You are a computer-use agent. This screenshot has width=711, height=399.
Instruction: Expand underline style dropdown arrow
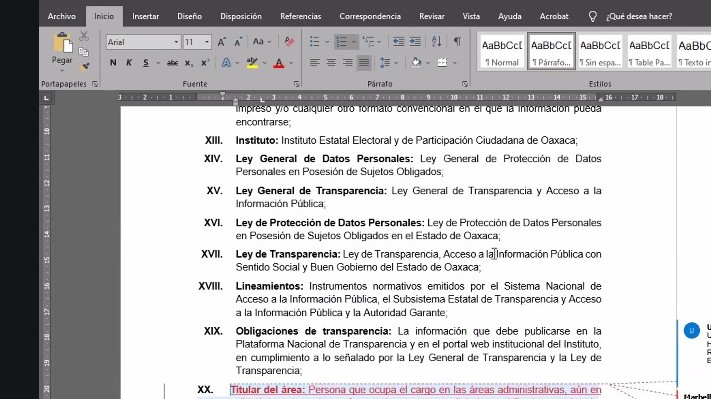(158, 63)
